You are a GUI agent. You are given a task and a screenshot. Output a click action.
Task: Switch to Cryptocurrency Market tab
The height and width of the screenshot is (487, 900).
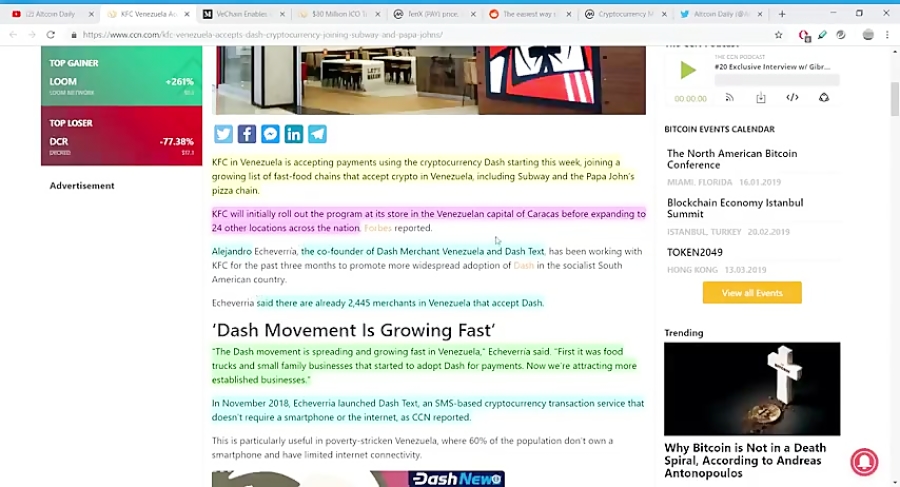point(626,14)
